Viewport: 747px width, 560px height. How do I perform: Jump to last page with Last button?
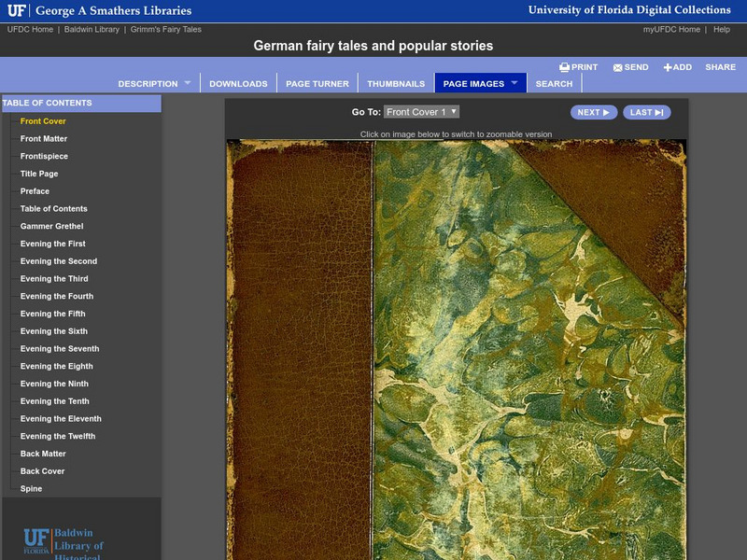tap(646, 112)
